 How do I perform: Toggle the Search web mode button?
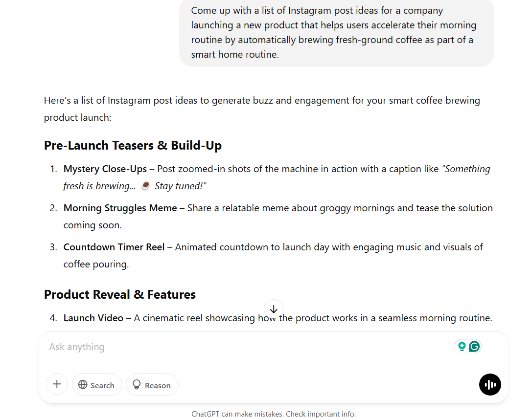pos(97,384)
